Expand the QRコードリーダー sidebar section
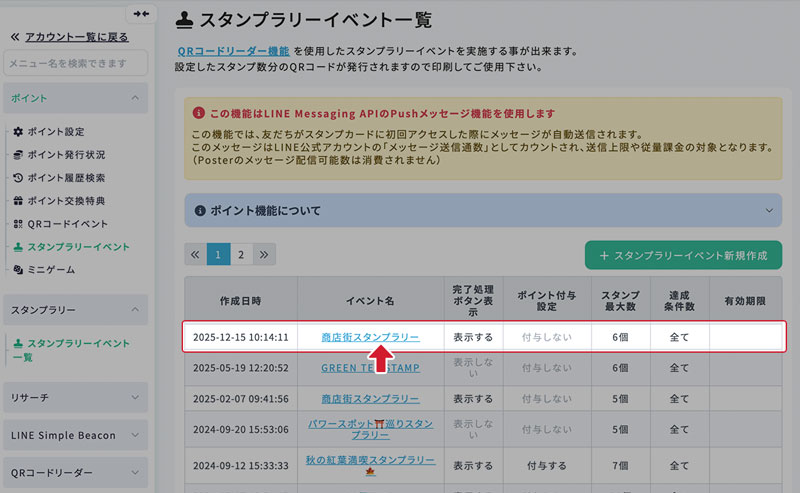 click(134, 473)
